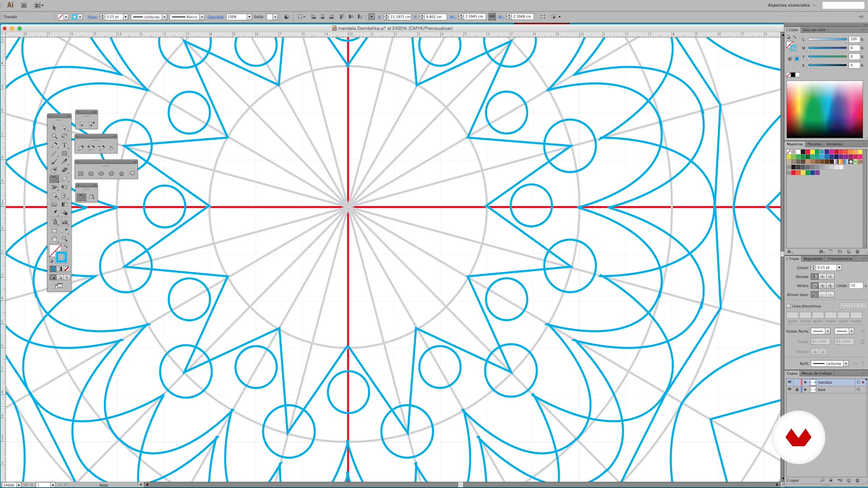Select the Gradient tool

[x=65, y=205]
